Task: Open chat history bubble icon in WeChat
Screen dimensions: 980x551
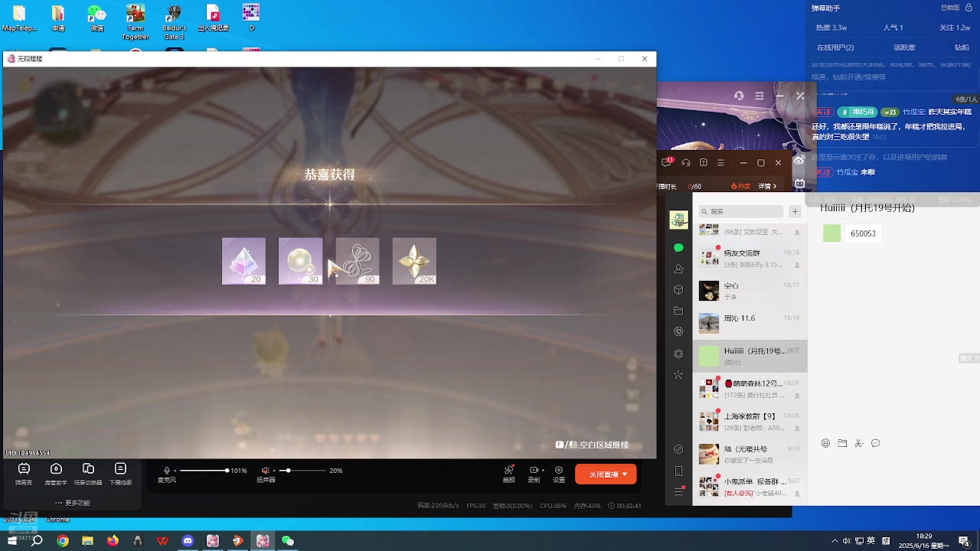Action: 876,443
